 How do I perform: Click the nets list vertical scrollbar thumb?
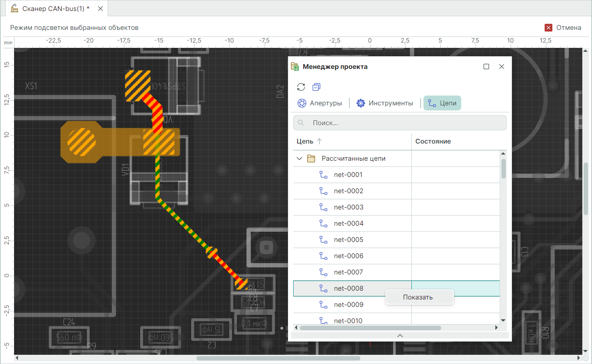(504, 169)
